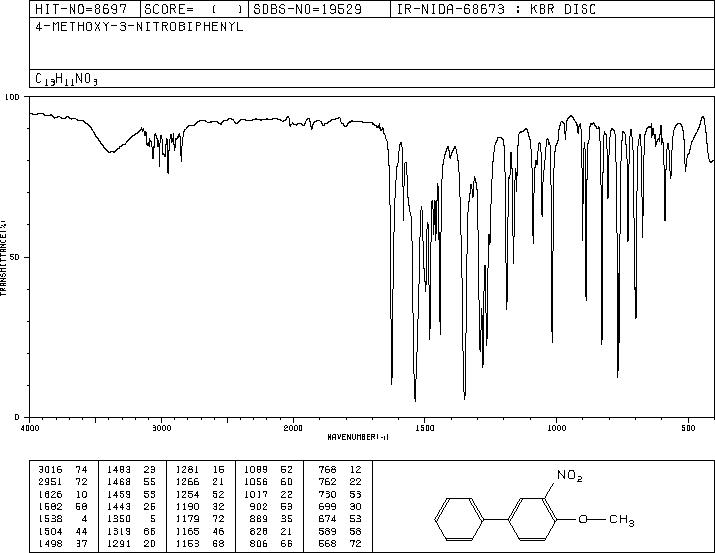Click the 4000 wavenumber axis label
715x553 pixels.
[x=30, y=428]
